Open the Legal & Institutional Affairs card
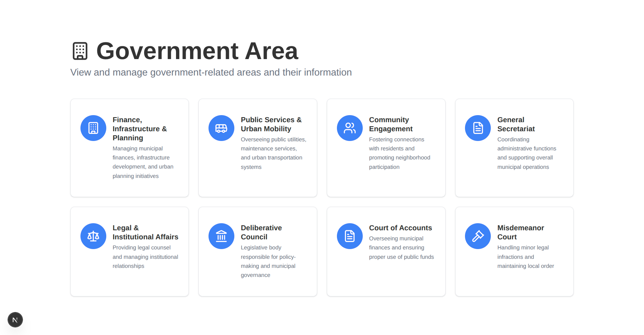644x335 pixels. point(129,251)
